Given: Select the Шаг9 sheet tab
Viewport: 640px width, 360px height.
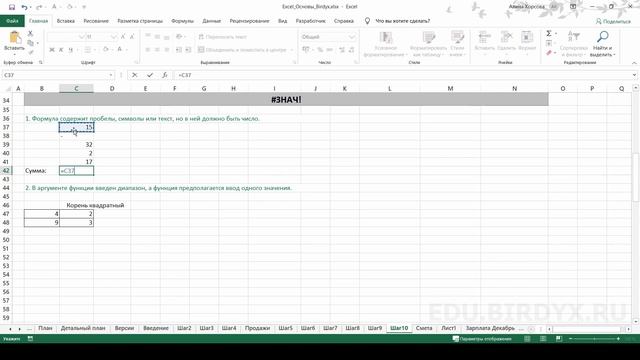Looking at the screenshot, I should pos(375,328).
